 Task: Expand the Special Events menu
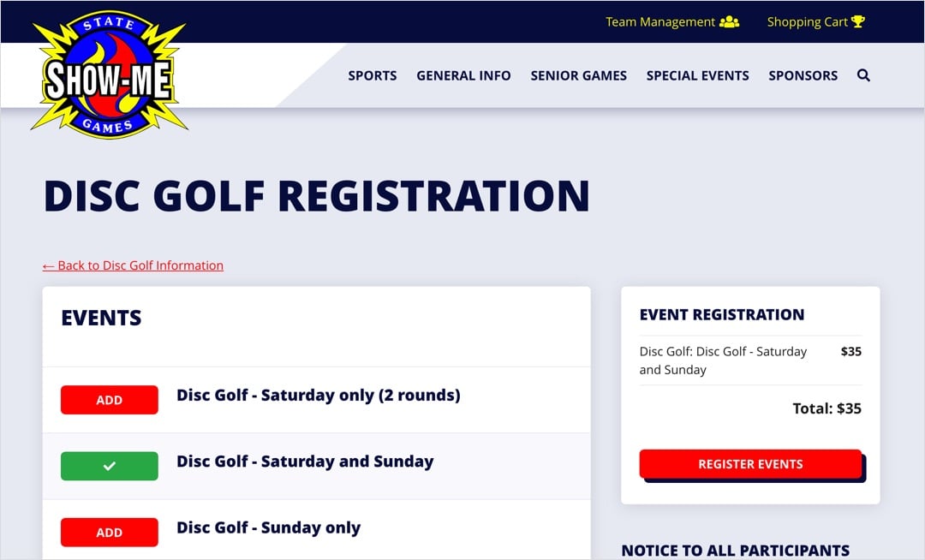tap(697, 75)
